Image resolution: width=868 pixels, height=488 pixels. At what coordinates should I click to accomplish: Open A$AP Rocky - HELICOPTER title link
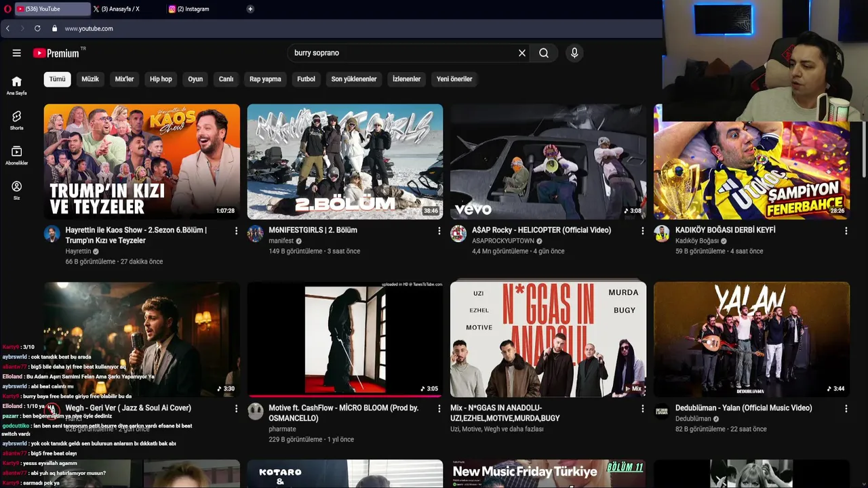pyautogui.click(x=541, y=230)
